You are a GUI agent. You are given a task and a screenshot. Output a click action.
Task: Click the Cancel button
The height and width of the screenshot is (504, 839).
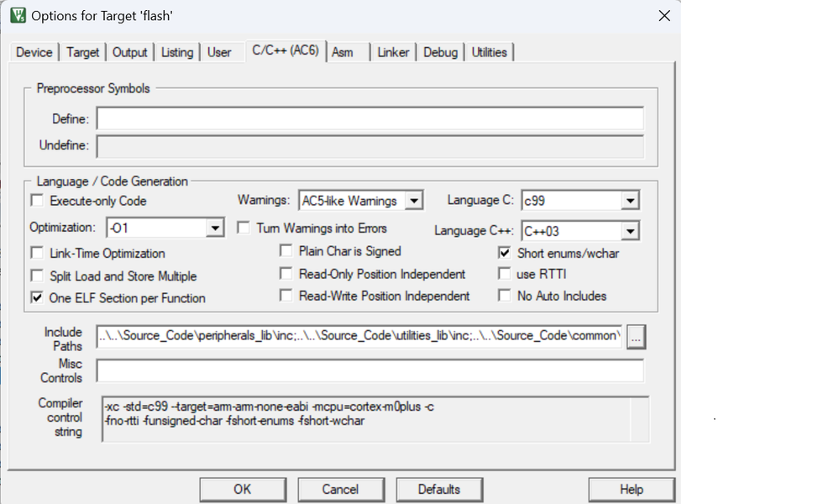pyautogui.click(x=340, y=489)
